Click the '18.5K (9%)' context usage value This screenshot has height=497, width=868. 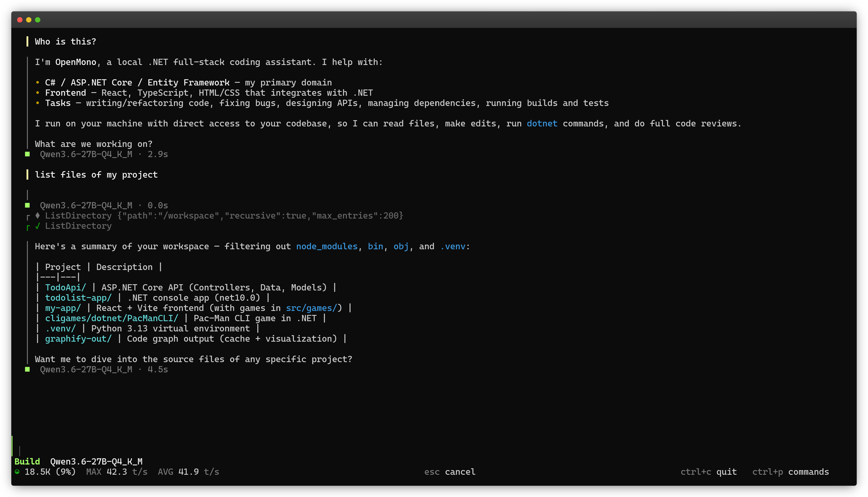[50, 472]
